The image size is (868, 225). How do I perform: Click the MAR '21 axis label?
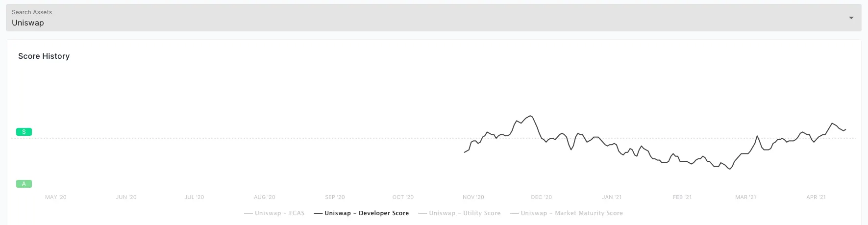click(x=745, y=197)
